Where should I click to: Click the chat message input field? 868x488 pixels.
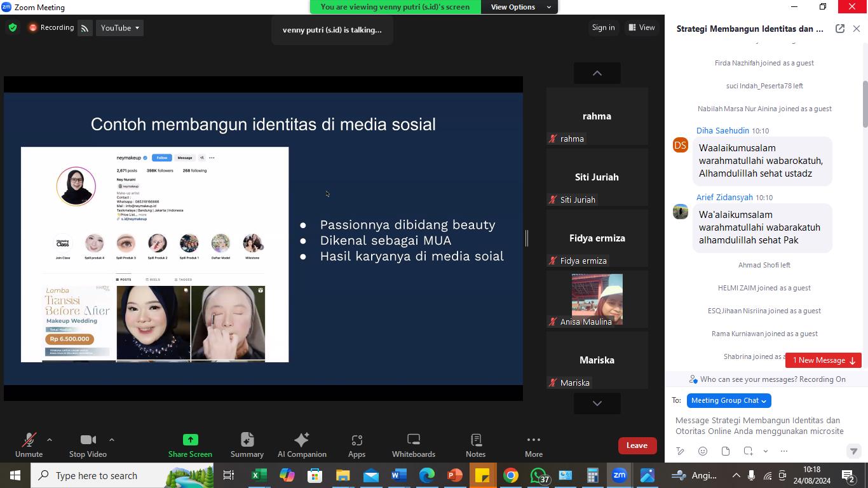click(x=763, y=426)
